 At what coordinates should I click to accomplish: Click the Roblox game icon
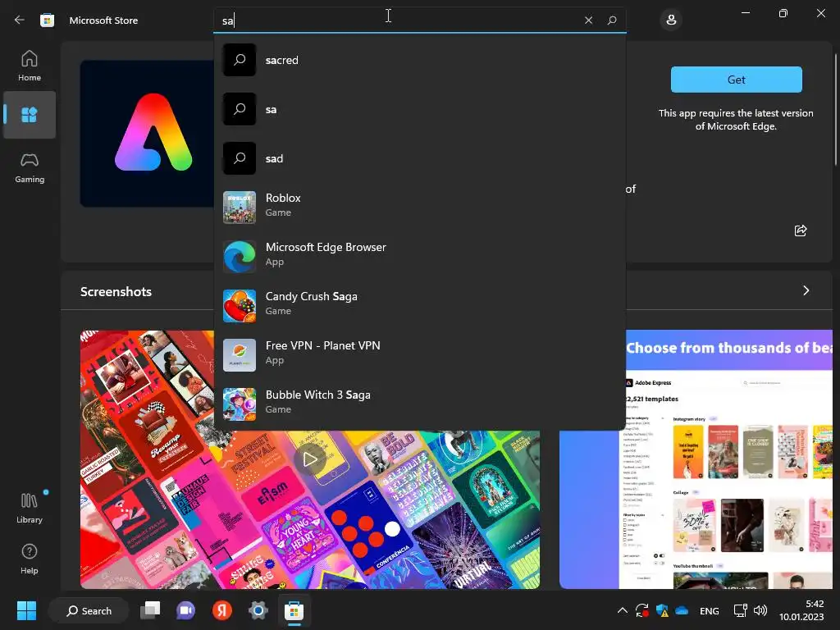pyautogui.click(x=240, y=208)
